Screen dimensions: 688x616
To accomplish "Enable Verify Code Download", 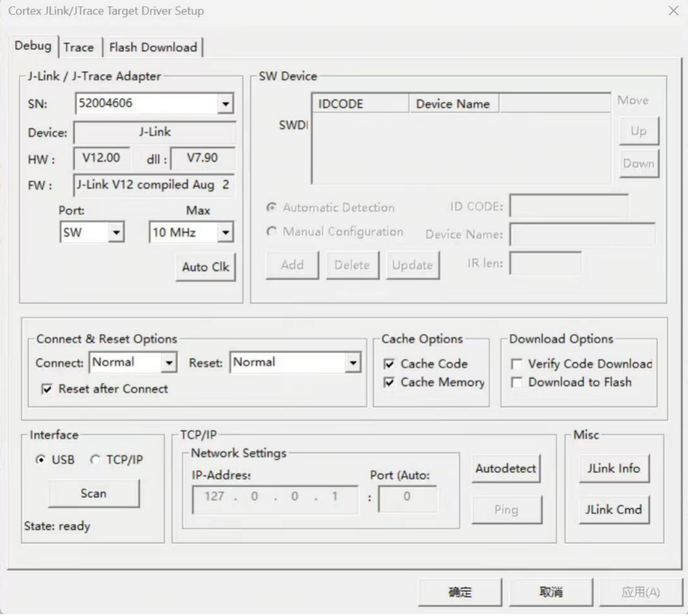I will pyautogui.click(x=517, y=364).
